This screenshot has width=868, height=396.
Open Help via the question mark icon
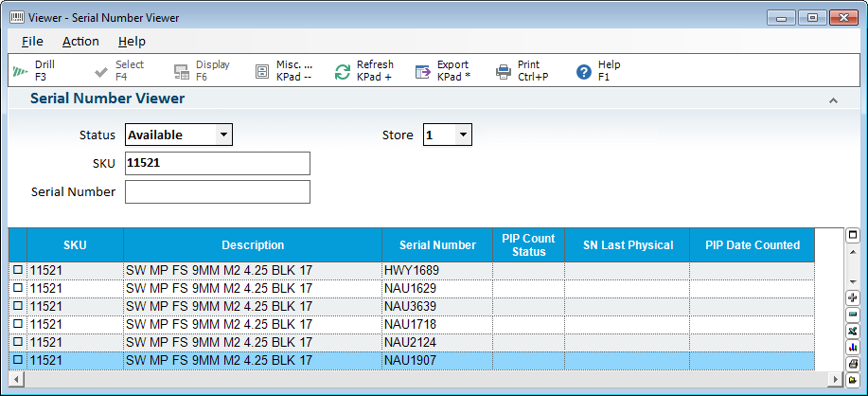click(584, 71)
